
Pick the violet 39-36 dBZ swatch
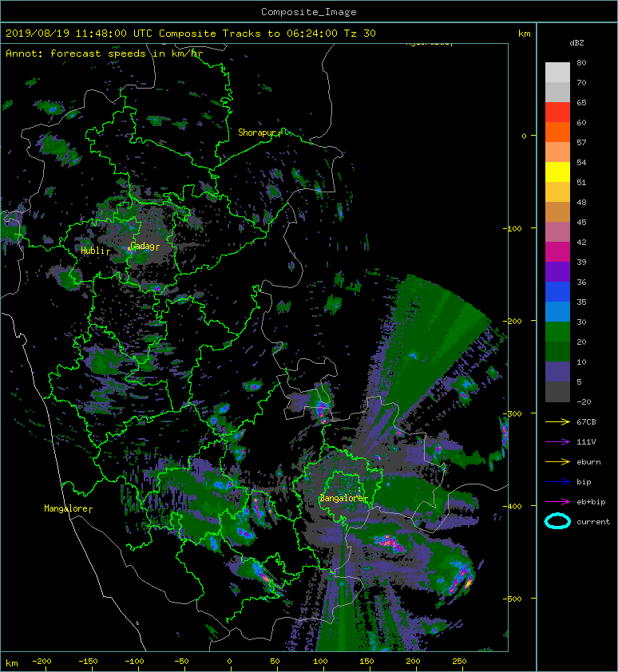point(557,272)
